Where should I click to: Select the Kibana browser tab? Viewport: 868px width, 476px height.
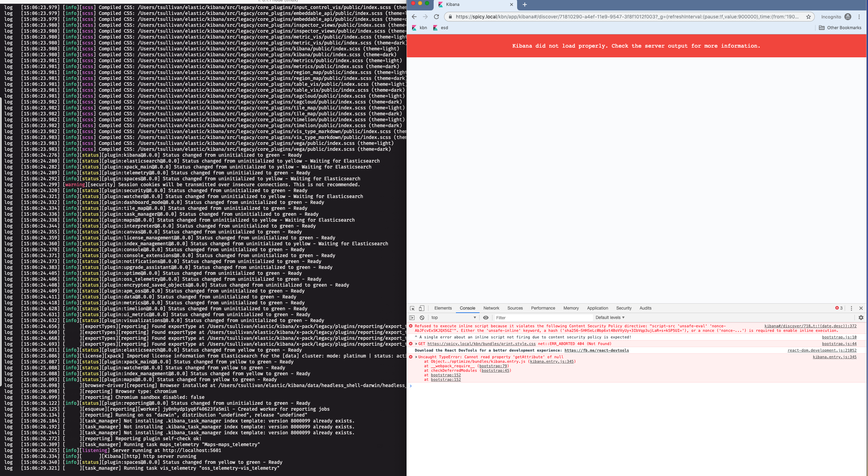coord(475,5)
